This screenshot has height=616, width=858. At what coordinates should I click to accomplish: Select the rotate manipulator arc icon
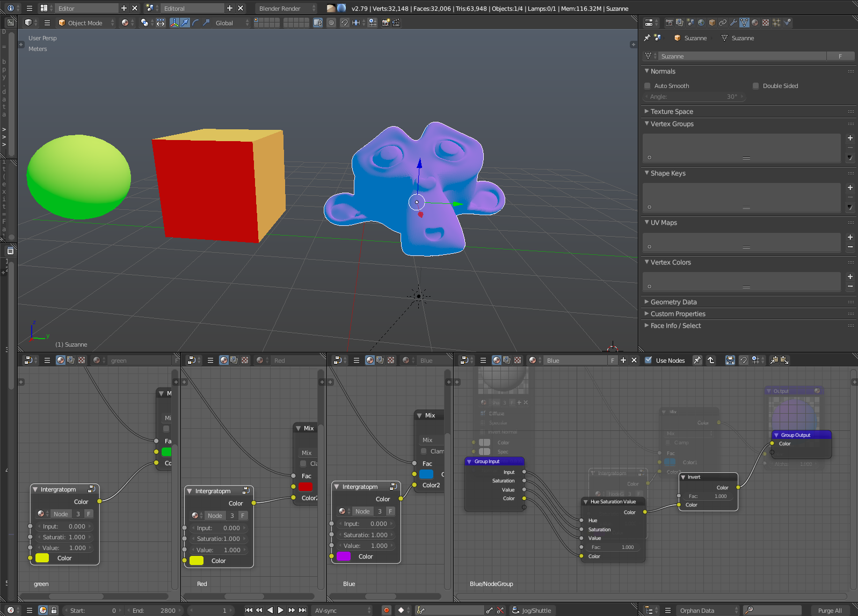coord(195,23)
